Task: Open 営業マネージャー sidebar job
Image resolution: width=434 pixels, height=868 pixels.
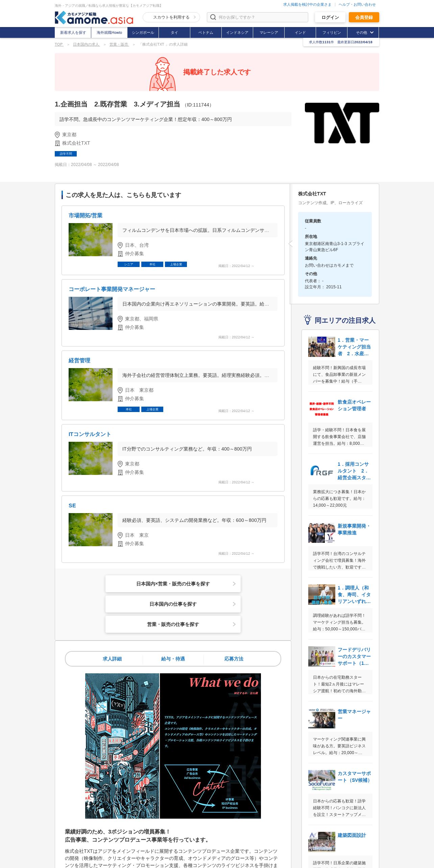Action: (354, 715)
